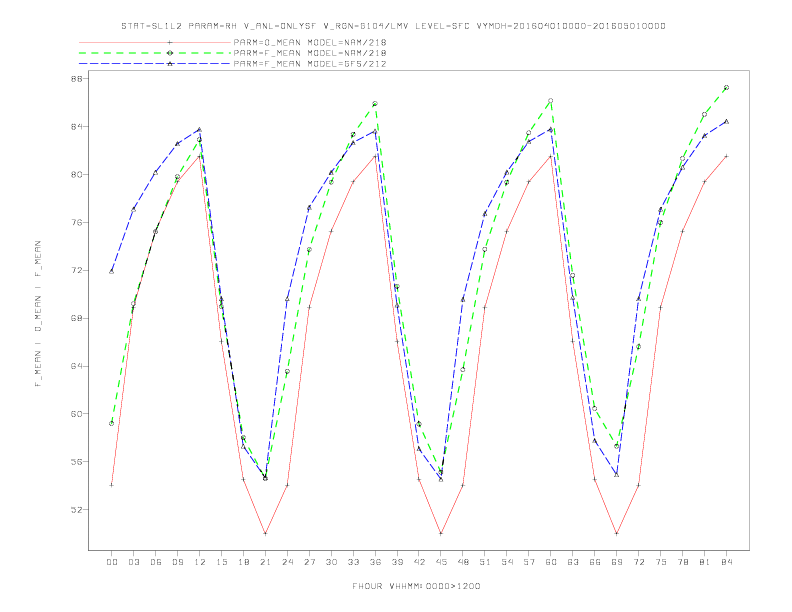
Task: Click blue GFS triangle marker at hour 69
Action: pos(617,475)
